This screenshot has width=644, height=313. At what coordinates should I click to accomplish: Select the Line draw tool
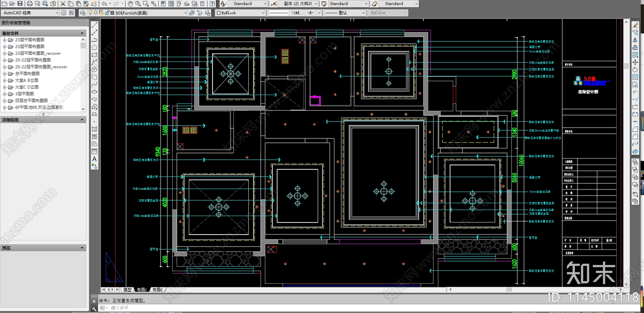pos(94,25)
